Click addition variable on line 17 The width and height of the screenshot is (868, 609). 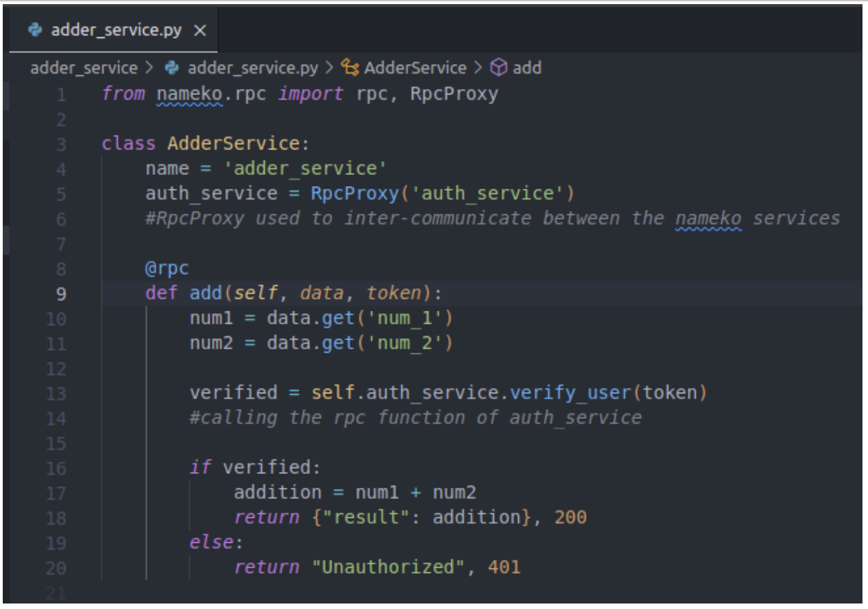tap(278, 493)
